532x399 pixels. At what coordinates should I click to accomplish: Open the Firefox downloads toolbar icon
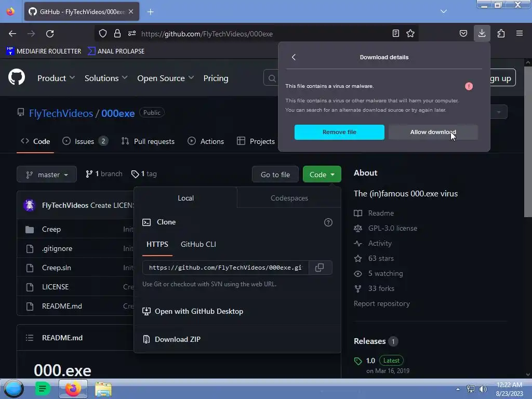pos(482,33)
